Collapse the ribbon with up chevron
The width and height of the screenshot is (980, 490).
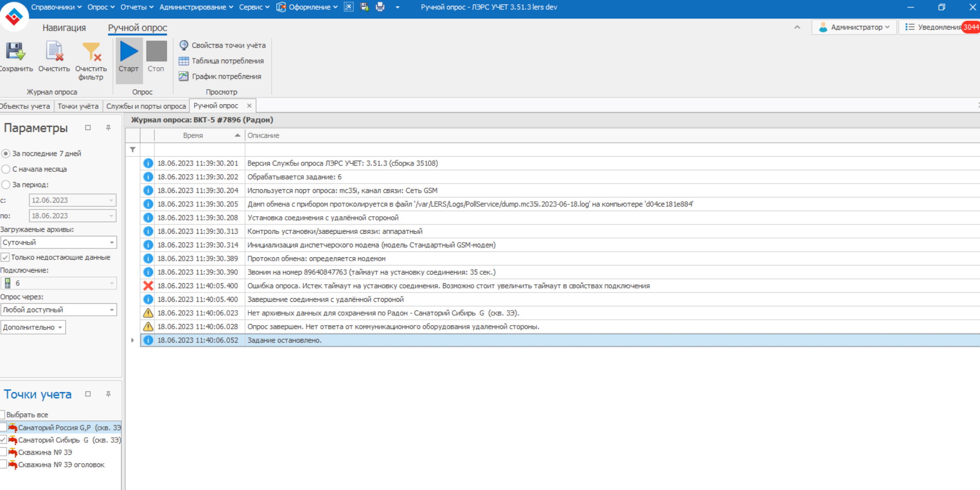click(x=797, y=27)
